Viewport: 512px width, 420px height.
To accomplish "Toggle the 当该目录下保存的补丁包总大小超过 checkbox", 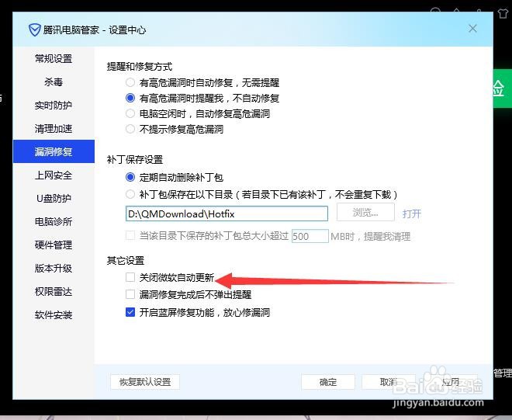I will click(x=130, y=236).
